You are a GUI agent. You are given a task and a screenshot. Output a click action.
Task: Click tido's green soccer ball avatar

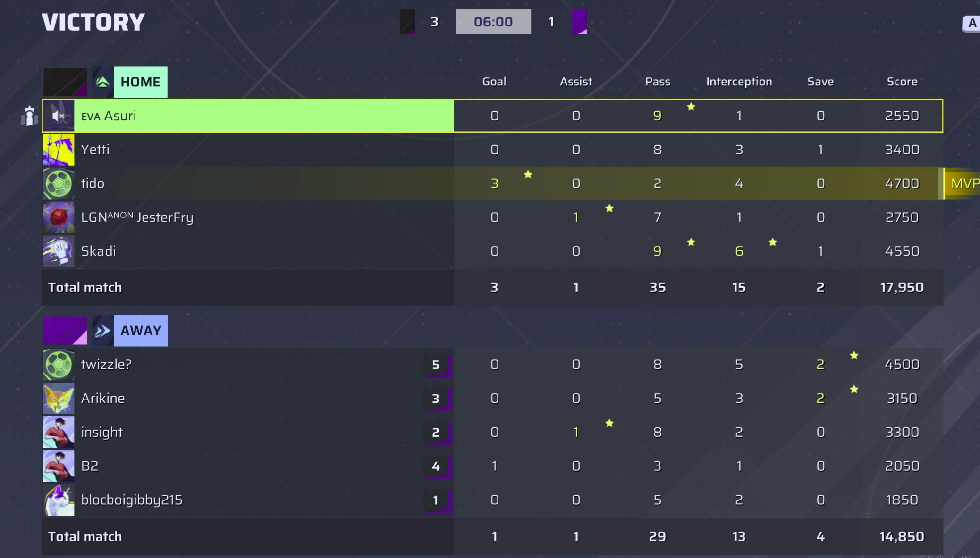[59, 183]
